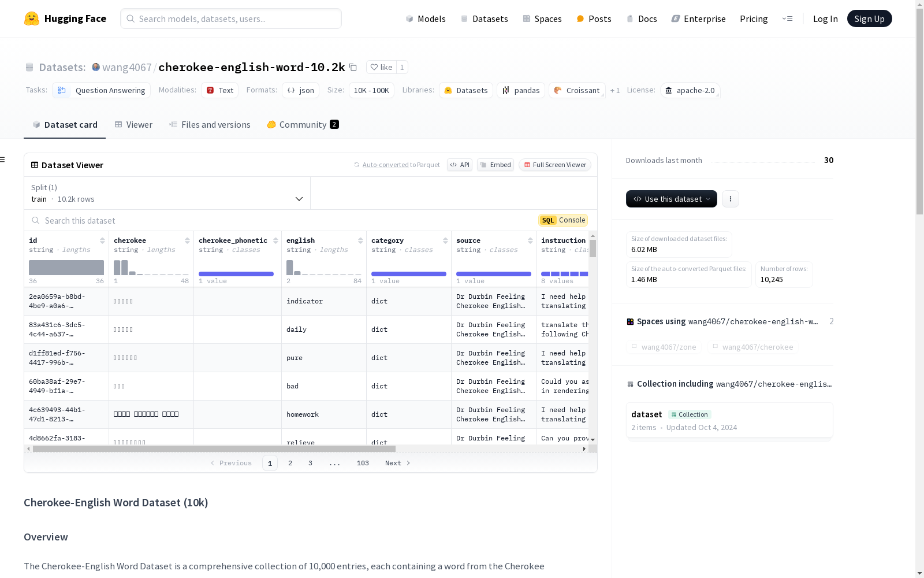Select the json format tag
Viewport: 924px width, 578px height.
(x=300, y=90)
